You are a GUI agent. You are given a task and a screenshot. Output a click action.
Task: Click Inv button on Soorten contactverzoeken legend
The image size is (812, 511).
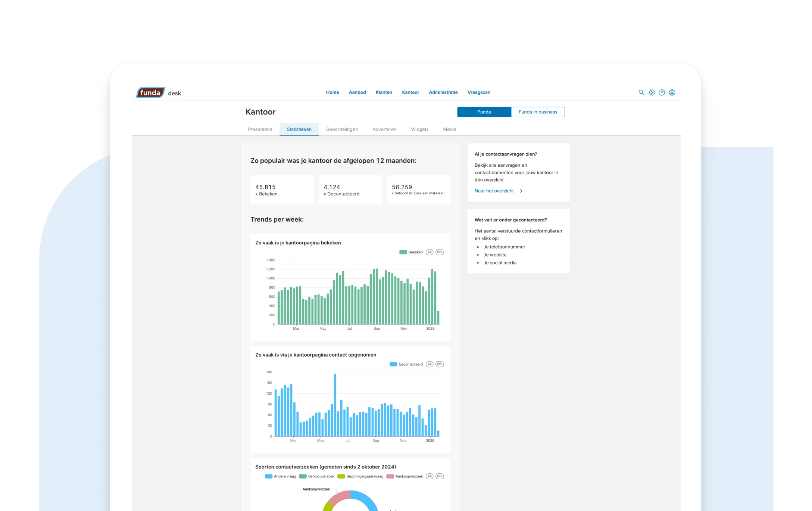[x=440, y=476]
